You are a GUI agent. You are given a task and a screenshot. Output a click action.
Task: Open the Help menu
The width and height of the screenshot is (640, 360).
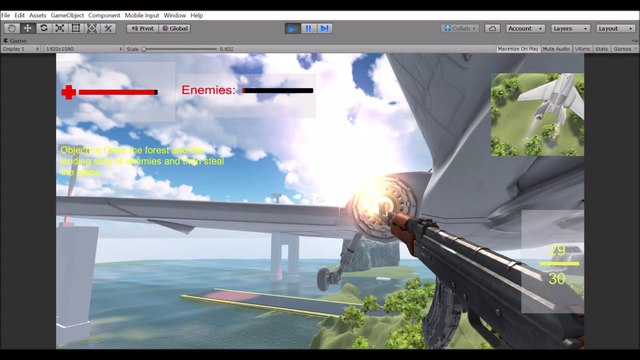point(197,15)
